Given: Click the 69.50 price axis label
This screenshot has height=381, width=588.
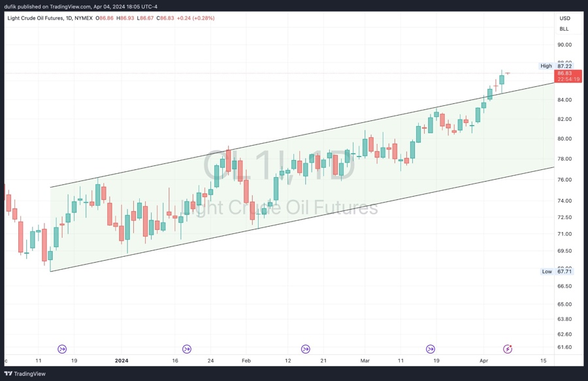Looking at the screenshot, I should [x=564, y=251].
